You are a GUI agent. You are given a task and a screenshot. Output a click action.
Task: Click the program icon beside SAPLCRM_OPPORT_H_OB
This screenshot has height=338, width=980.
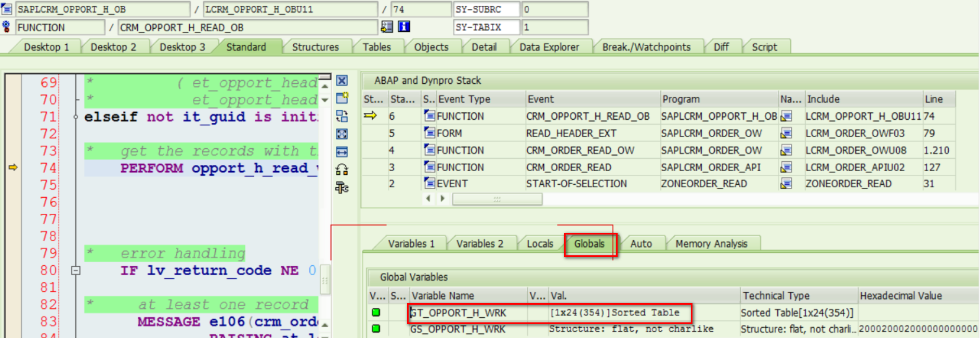(6, 9)
